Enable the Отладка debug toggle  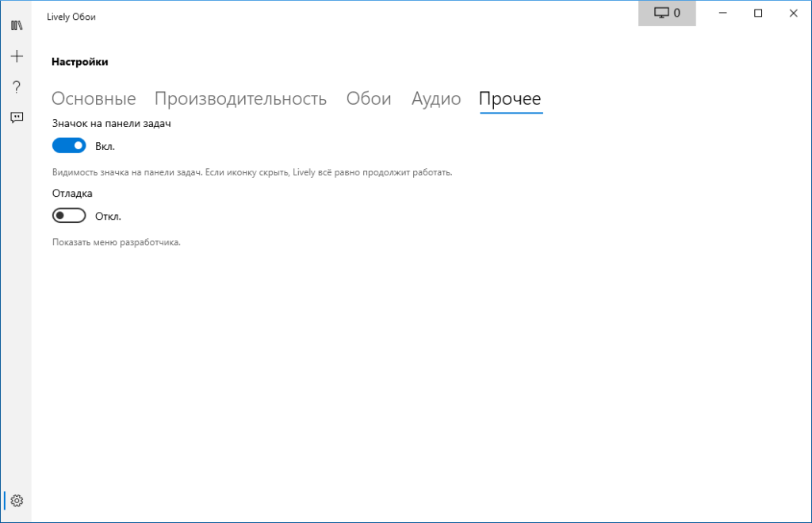coord(69,215)
